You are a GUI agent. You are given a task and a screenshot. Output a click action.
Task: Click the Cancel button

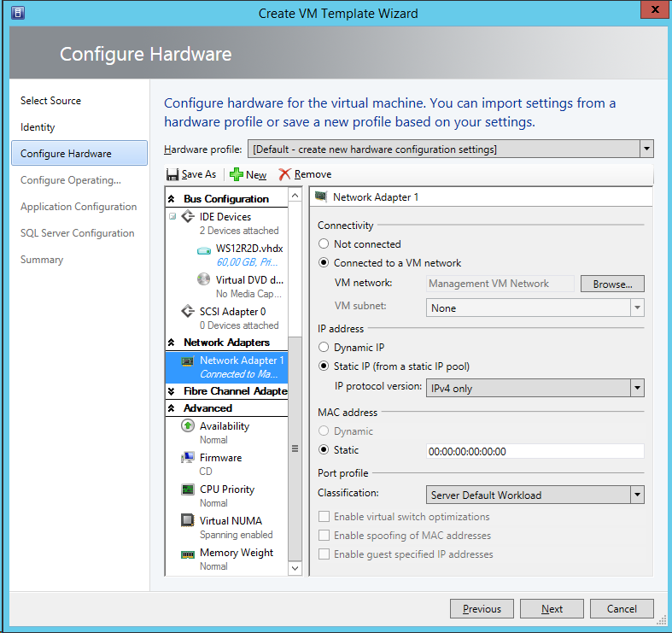click(622, 608)
